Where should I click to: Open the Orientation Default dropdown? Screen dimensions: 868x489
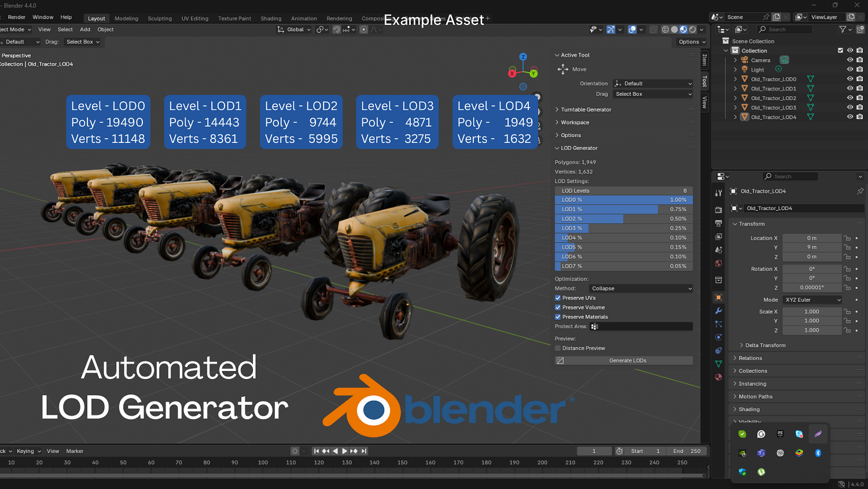pyautogui.click(x=653, y=83)
